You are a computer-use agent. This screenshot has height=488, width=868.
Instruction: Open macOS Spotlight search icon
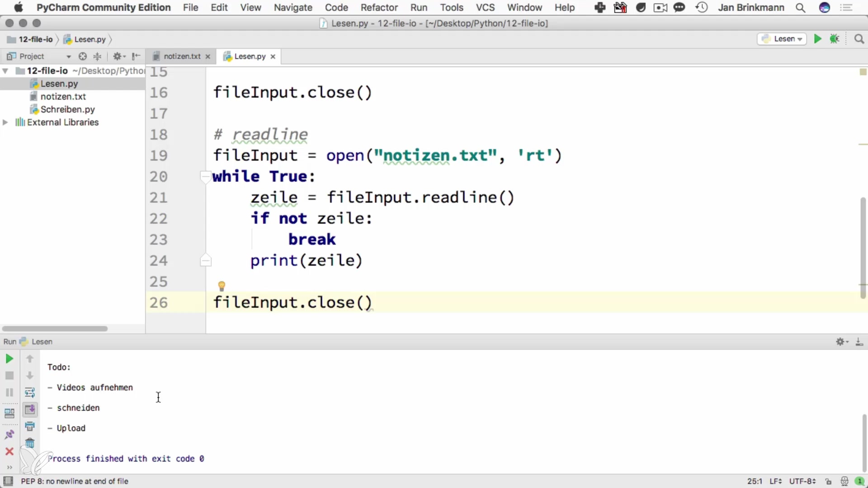coord(800,8)
